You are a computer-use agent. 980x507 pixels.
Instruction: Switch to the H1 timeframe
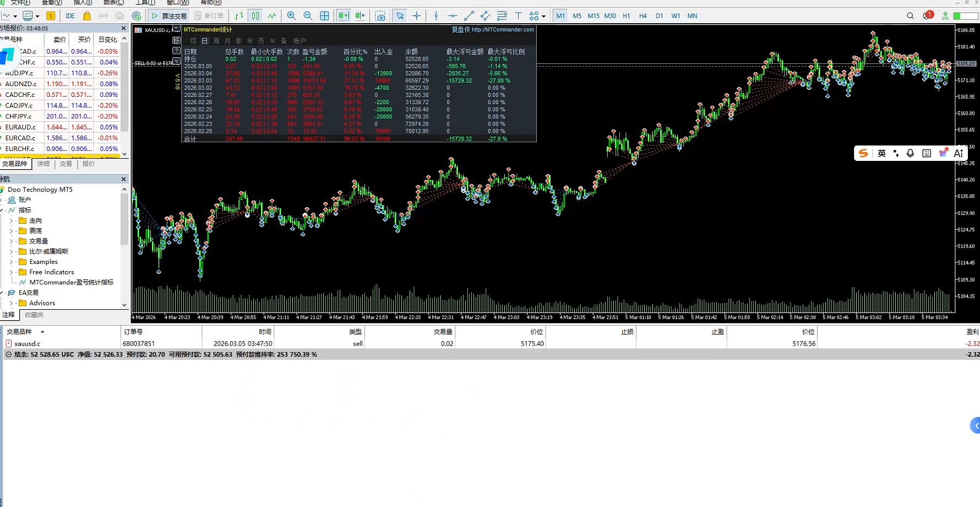[x=626, y=16]
